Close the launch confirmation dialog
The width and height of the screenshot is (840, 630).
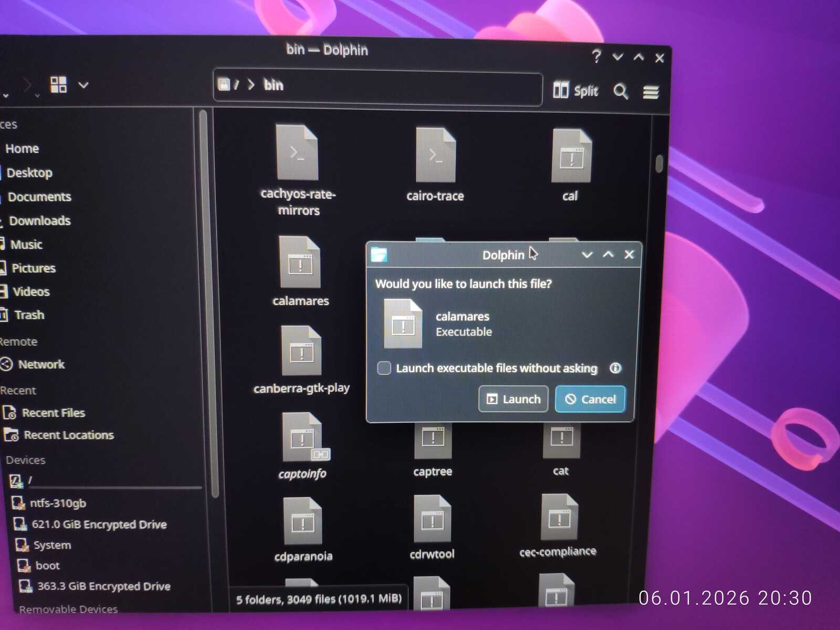pyautogui.click(x=629, y=255)
